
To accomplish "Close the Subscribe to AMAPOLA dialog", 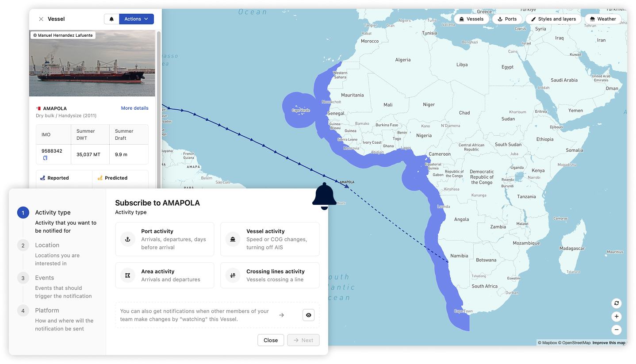I will pyautogui.click(x=271, y=340).
